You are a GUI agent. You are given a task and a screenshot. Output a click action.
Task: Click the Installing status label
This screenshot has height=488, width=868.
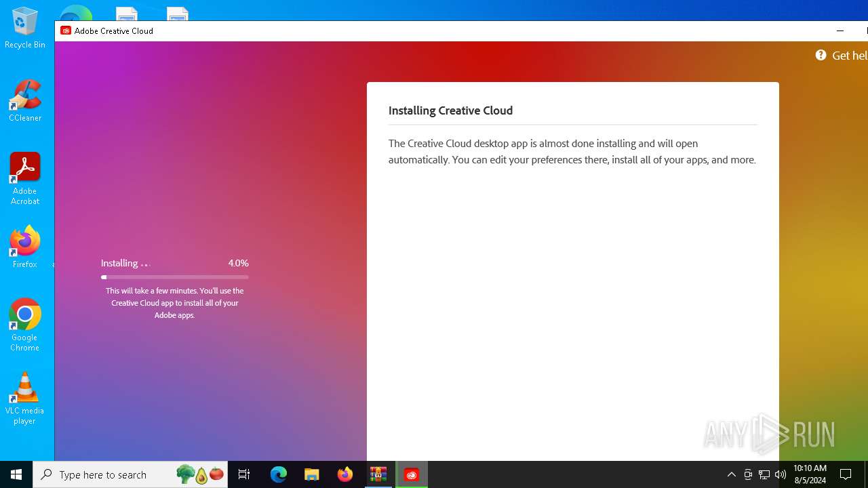[119, 263]
